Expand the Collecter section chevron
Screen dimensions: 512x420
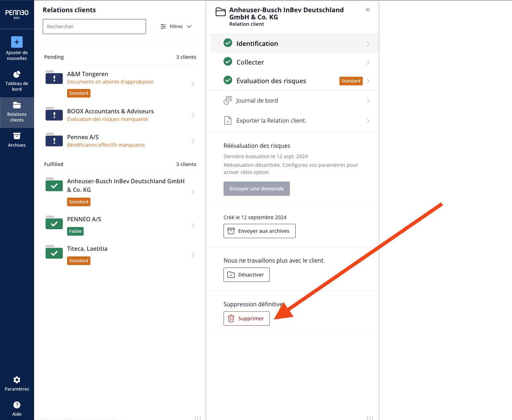368,62
